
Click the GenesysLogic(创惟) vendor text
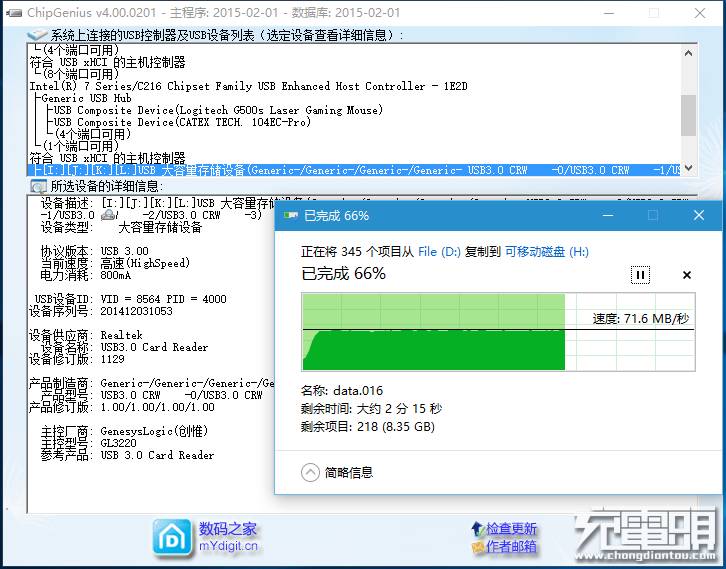[154, 431]
